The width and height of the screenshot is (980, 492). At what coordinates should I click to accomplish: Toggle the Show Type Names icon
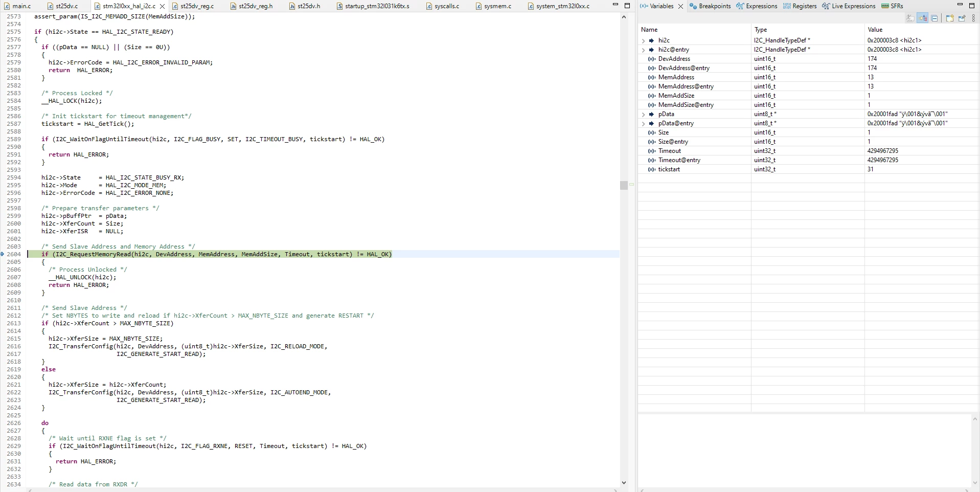click(x=910, y=18)
